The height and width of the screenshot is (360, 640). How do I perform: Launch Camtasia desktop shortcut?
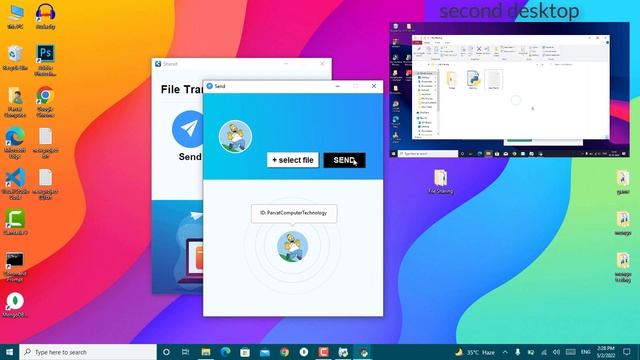pos(15,222)
